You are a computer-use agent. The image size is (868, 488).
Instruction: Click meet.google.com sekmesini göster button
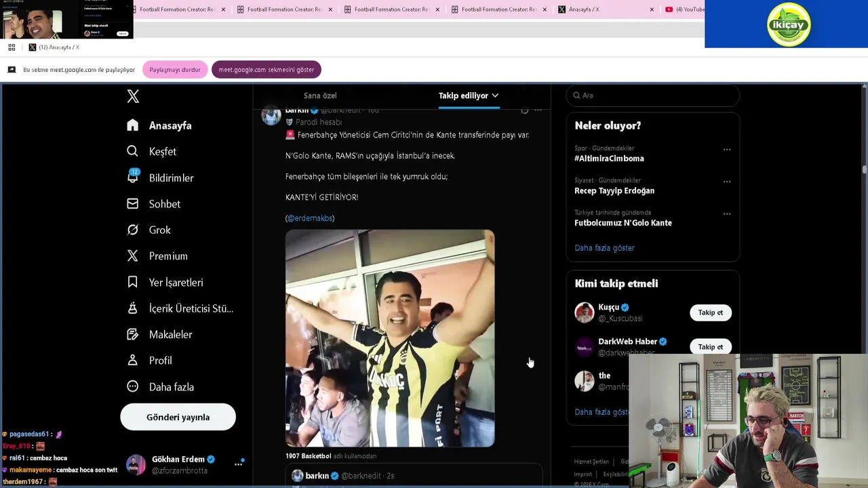pos(267,70)
